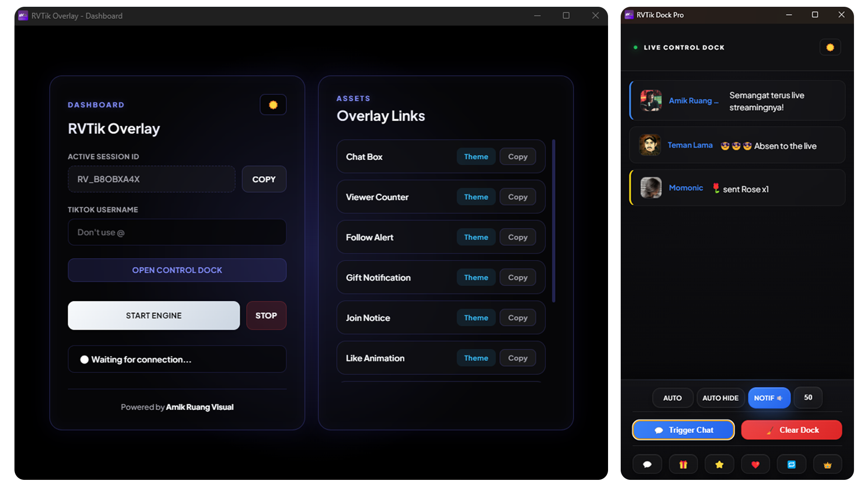Click the TikTok username input field
868x488 pixels.
[x=177, y=232]
